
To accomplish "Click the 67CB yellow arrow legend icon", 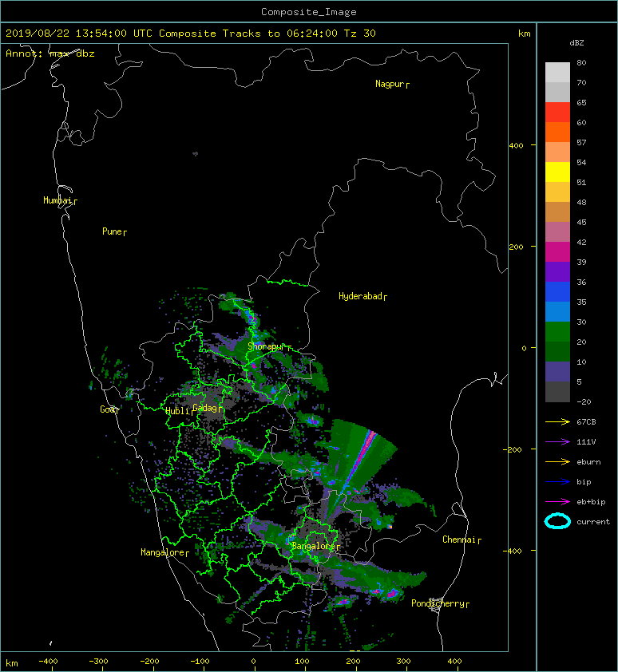I will click(557, 421).
